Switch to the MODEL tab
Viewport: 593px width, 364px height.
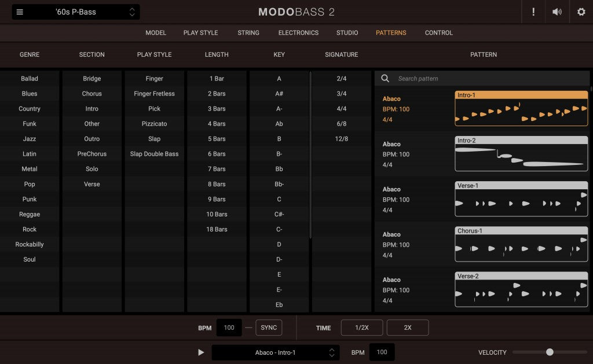pos(155,33)
